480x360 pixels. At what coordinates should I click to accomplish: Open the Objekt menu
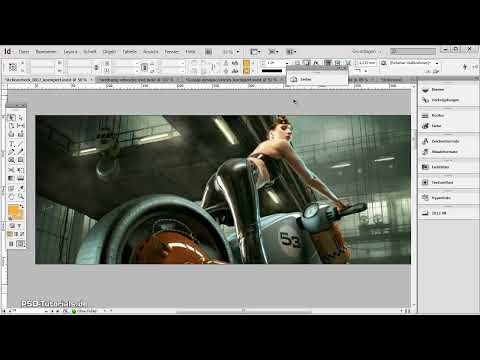[x=109, y=52]
